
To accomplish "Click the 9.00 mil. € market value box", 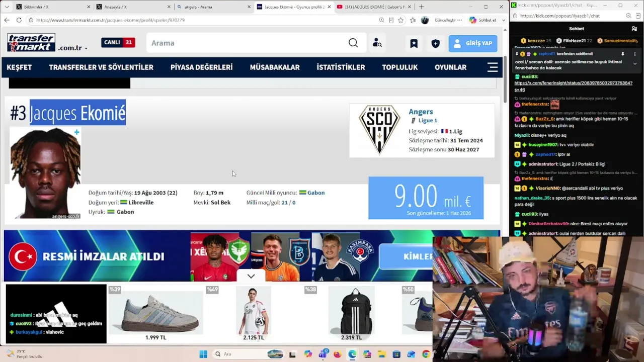I will point(426,198).
